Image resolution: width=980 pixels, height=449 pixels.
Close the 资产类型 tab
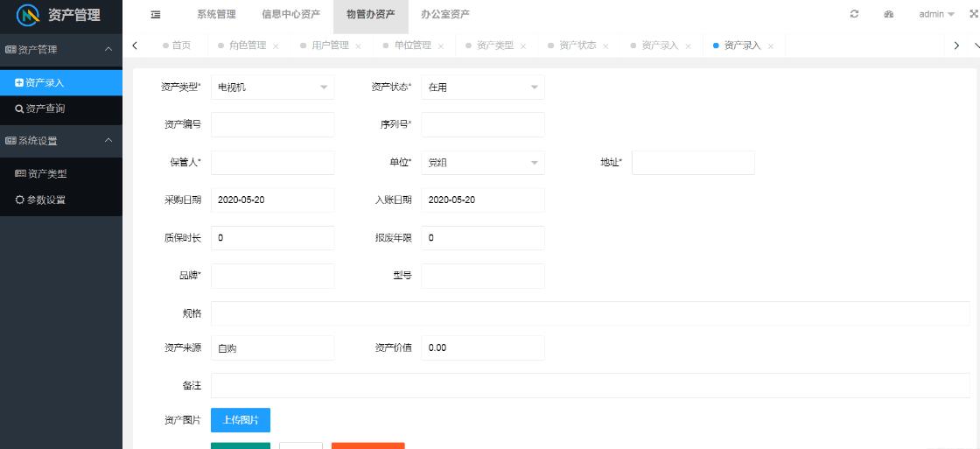click(523, 46)
